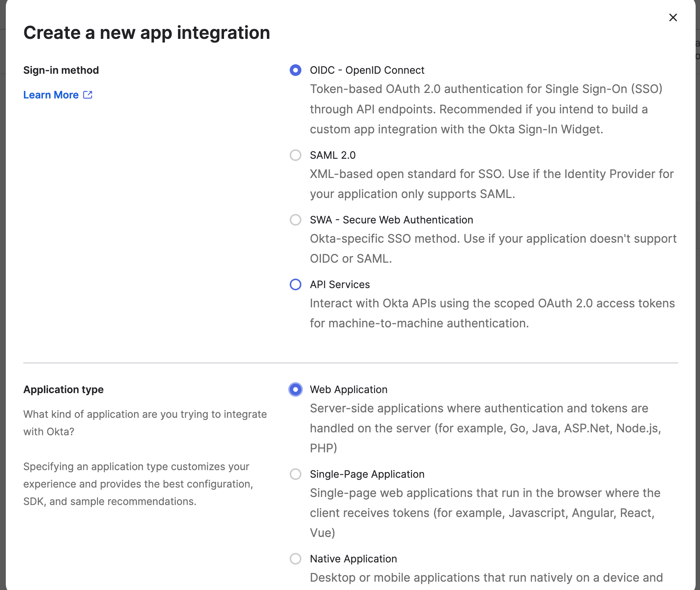Close the app integration dialog

[x=673, y=17]
